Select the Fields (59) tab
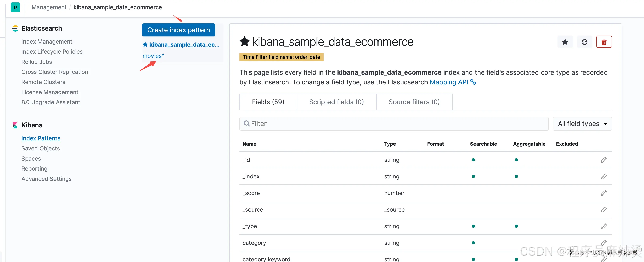644x262 pixels. tap(268, 102)
